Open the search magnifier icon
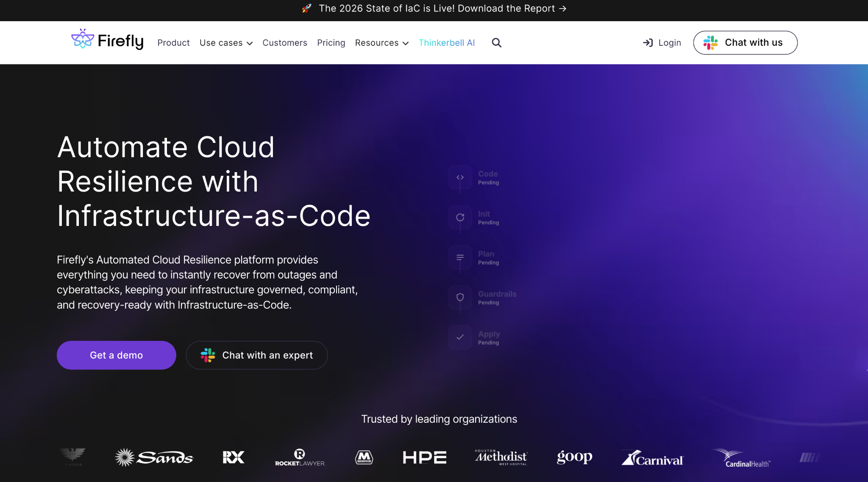 click(496, 43)
